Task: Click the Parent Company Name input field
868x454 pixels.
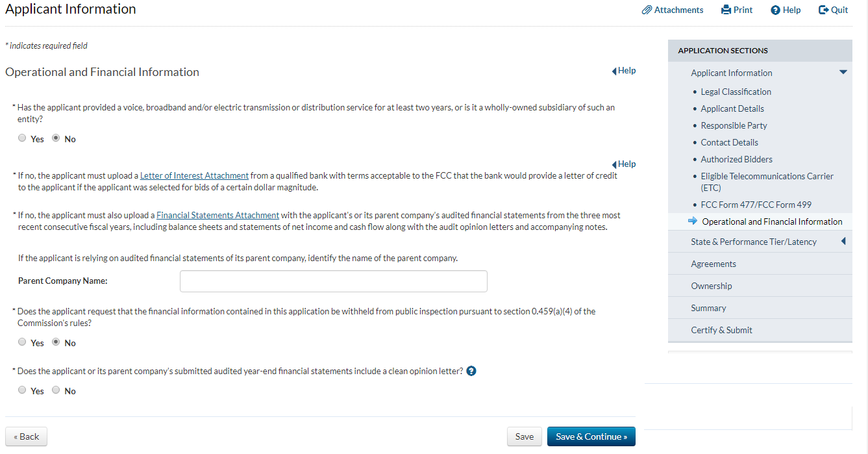Action: pos(333,281)
